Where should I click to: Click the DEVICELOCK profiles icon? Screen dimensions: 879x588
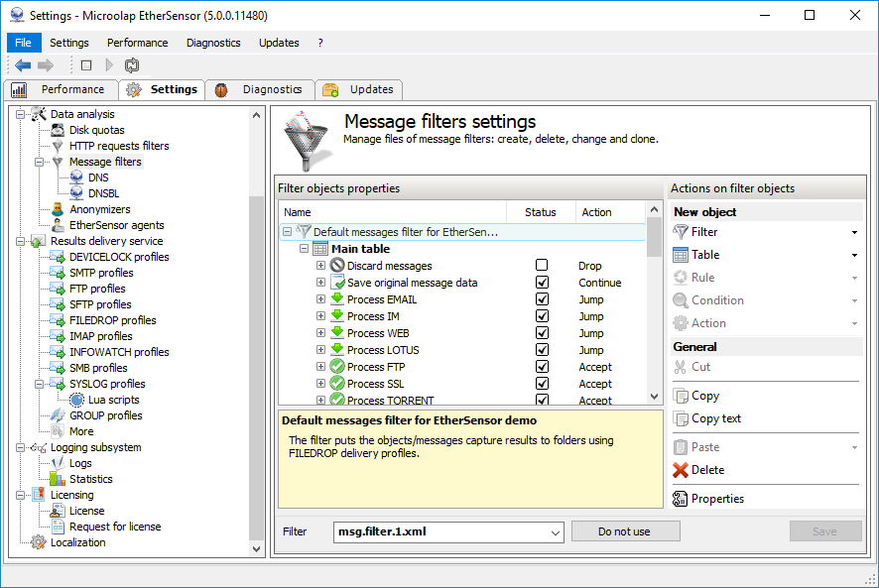58,257
